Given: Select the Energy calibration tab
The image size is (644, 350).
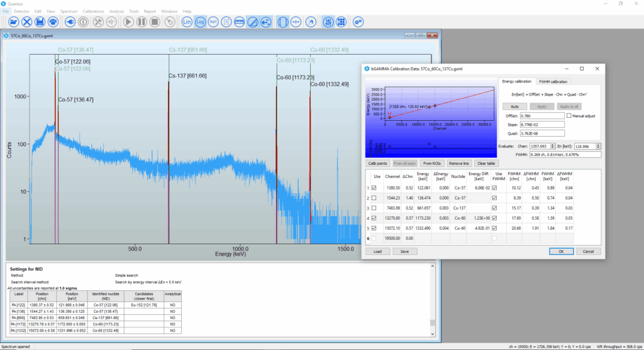Looking at the screenshot, I should click(517, 81).
